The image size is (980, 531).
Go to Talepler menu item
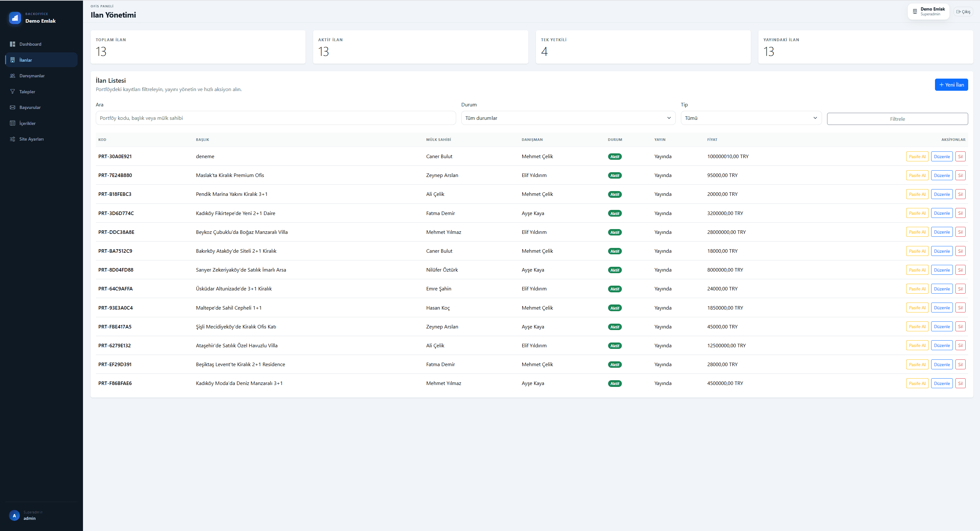coord(27,92)
